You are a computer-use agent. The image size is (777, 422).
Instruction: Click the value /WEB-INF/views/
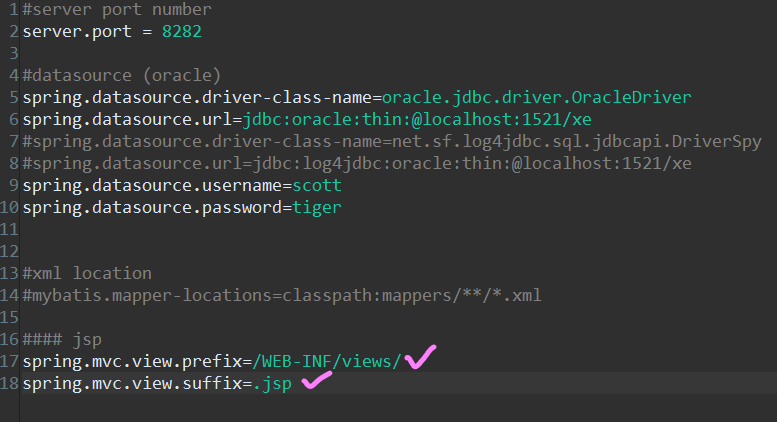(x=327, y=362)
